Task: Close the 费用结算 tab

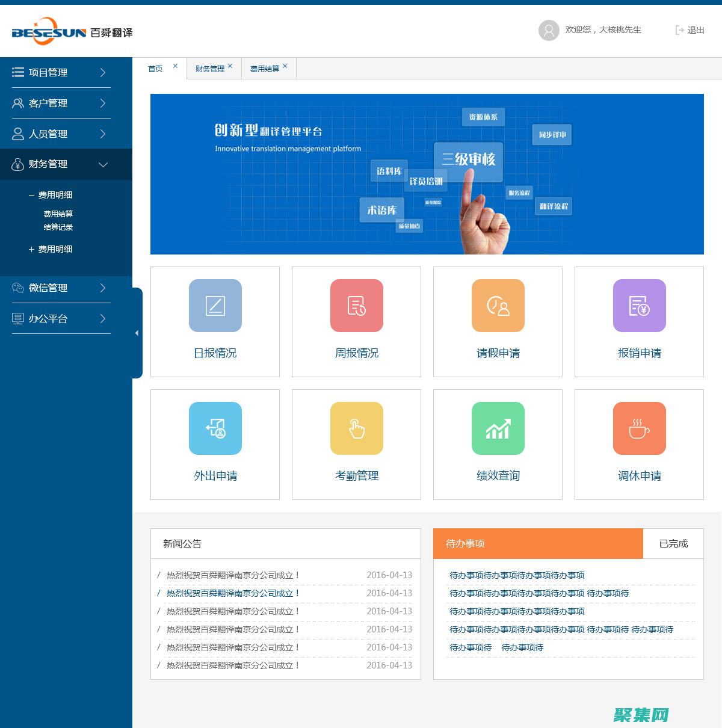Action: [x=285, y=65]
